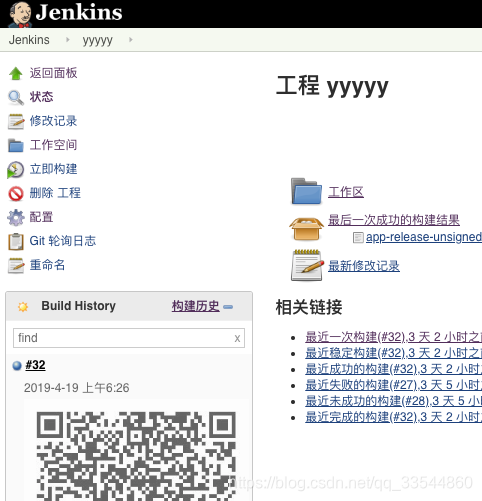Open the Jenkins breadcrumb link
Viewport: 482px width, 501px height.
[29, 40]
